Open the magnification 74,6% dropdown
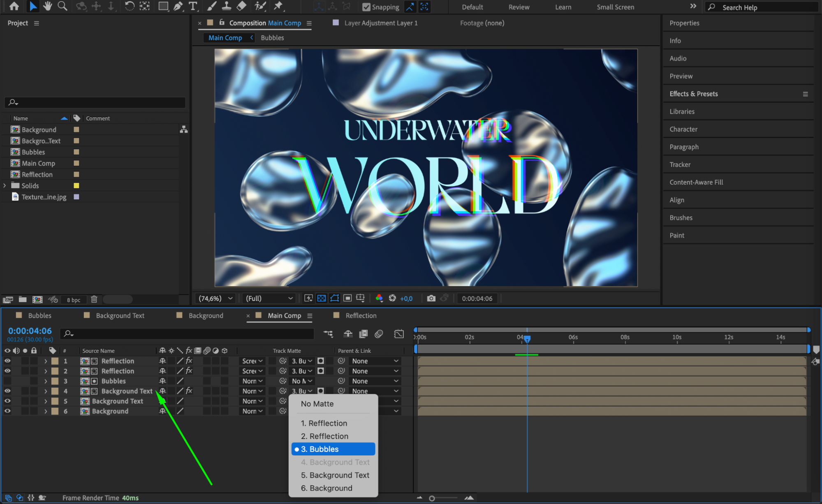 point(215,298)
